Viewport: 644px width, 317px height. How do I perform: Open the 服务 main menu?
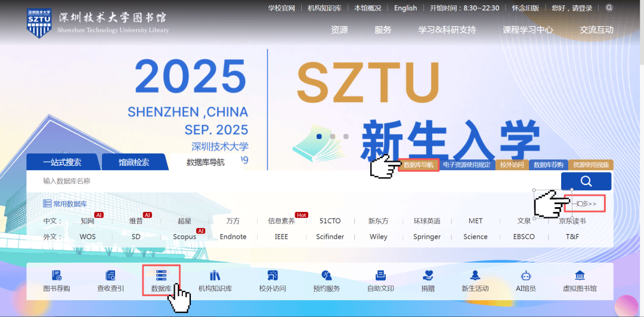click(x=383, y=30)
